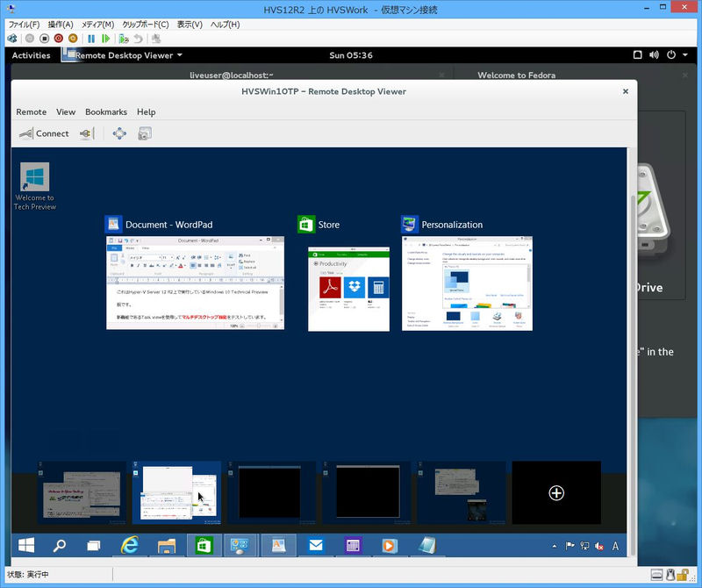Switch to the fifth virtual desktop thumbnail
This screenshot has width=702, height=588.
462,492
